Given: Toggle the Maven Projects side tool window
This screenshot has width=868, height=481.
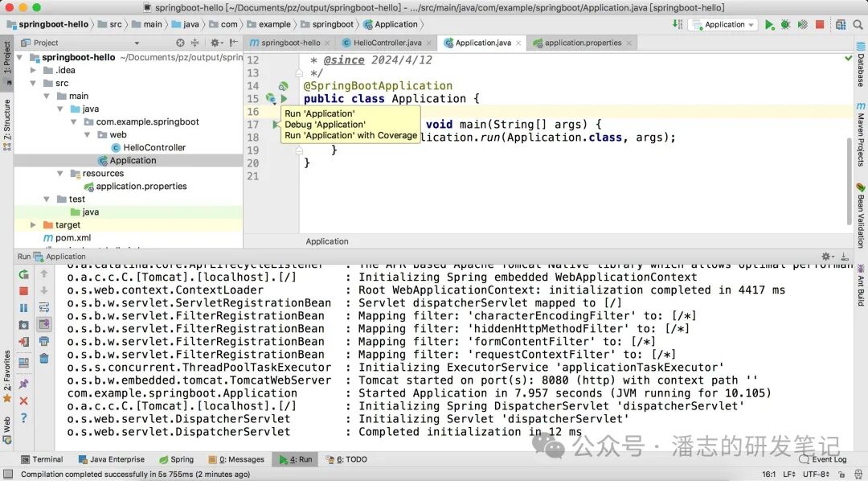Looking at the screenshot, I should pyautogui.click(x=861, y=134).
